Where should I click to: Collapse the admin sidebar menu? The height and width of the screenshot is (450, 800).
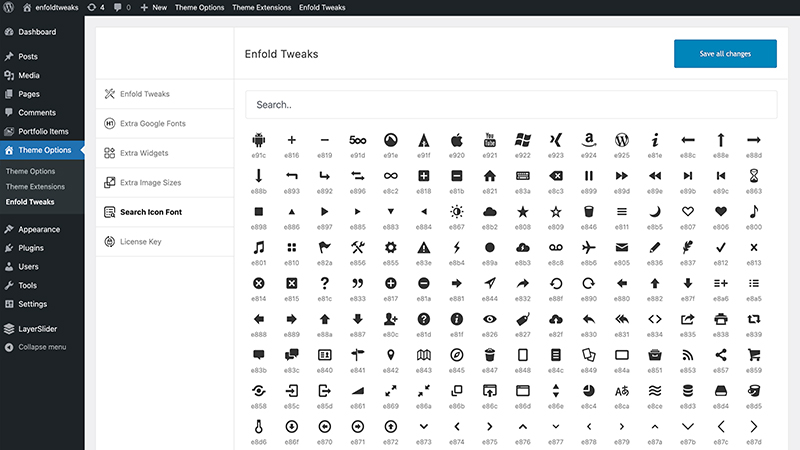[42, 347]
